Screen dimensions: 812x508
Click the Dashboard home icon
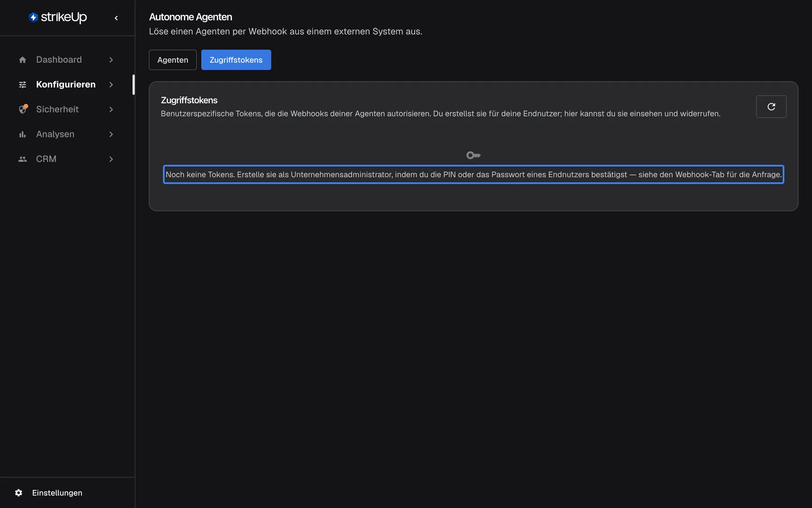click(x=23, y=60)
